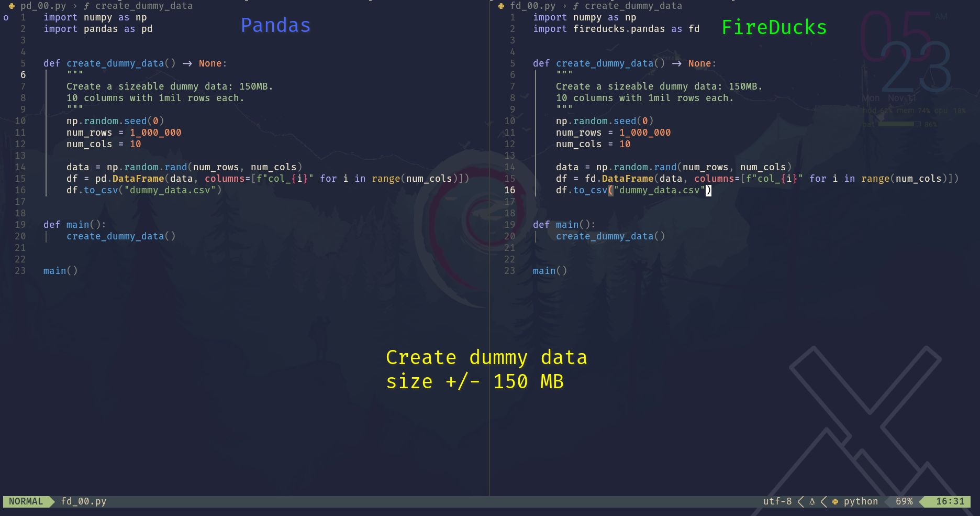The image size is (980, 516).
Task: Click 'Create a sizeable dummy data' docstring in pd_00.py
Action: point(170,86)
